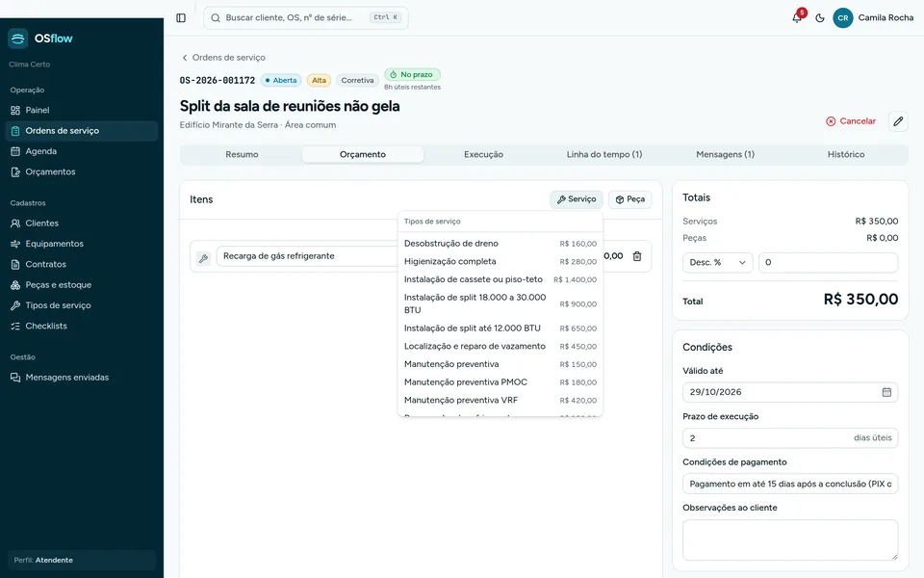Select Localização e reparo de vazamento
This screenshot has width=924, height=578.
pos(500,346)
